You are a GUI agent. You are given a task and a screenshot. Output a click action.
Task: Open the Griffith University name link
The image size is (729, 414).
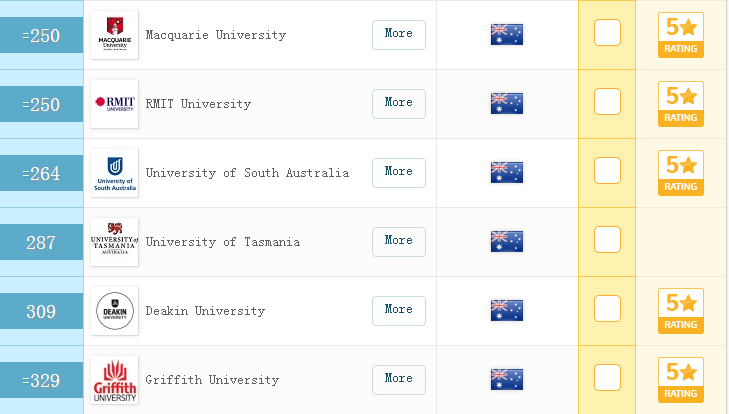tap(212, 380)
